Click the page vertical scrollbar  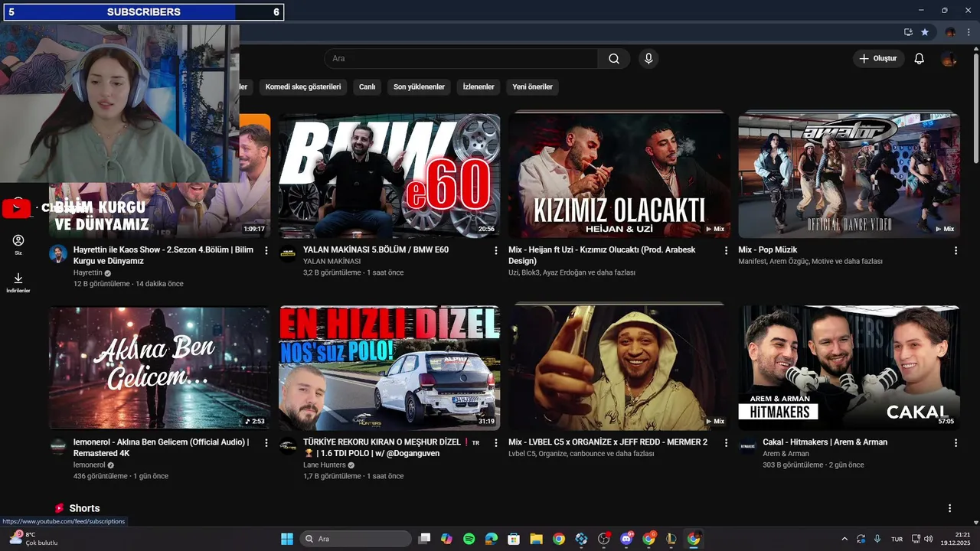coord(975,107)
